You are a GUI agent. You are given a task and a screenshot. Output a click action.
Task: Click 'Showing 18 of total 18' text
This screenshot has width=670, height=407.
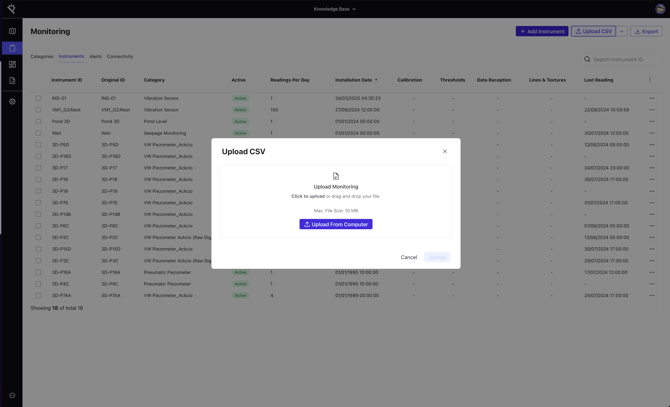[57, 308]
